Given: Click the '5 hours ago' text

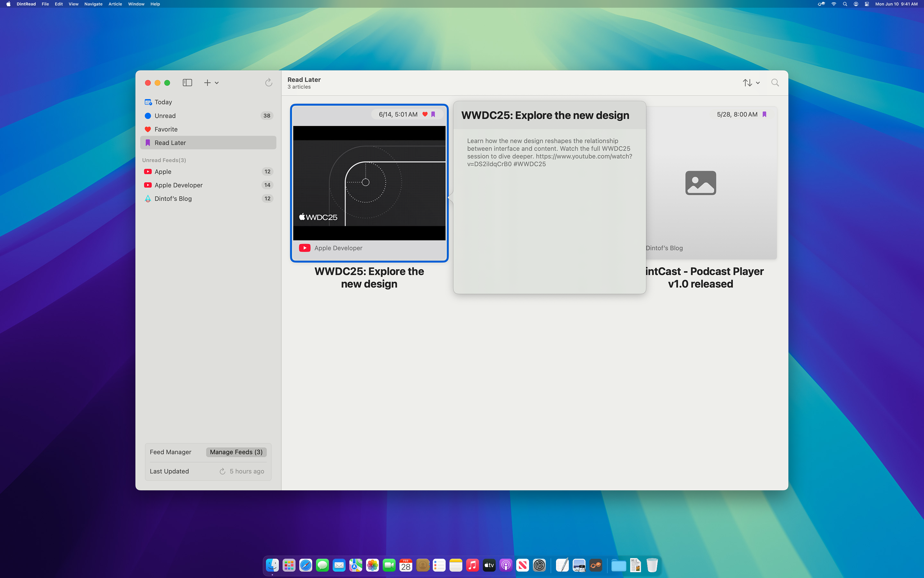Looking at the screenshot, I should 247,471.
